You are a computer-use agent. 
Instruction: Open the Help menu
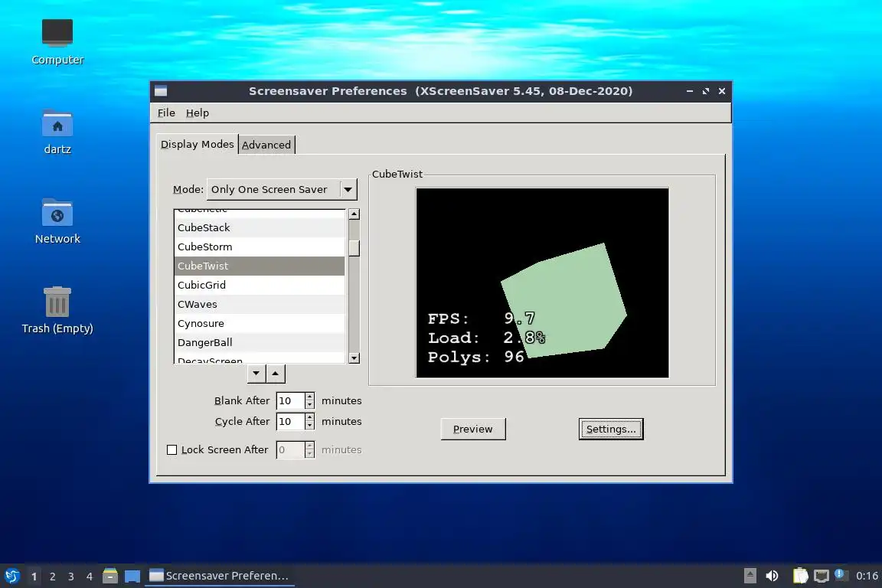click(198, 113)
